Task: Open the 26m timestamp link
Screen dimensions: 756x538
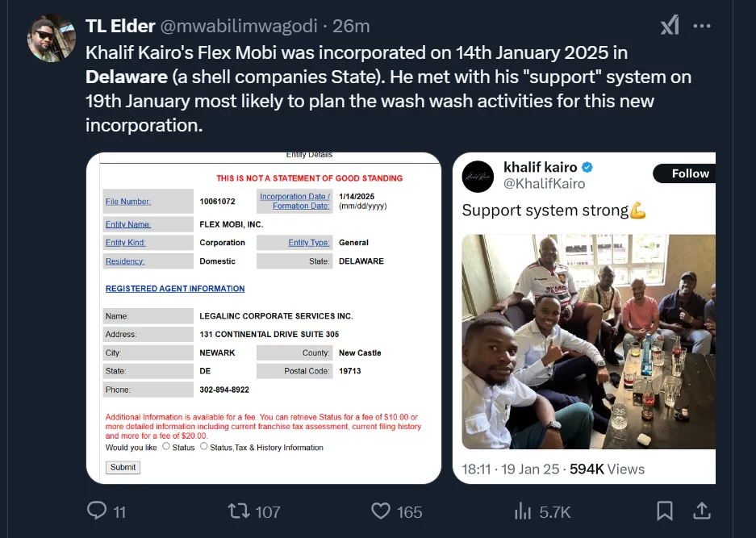Action: click(x=352, y=26)
